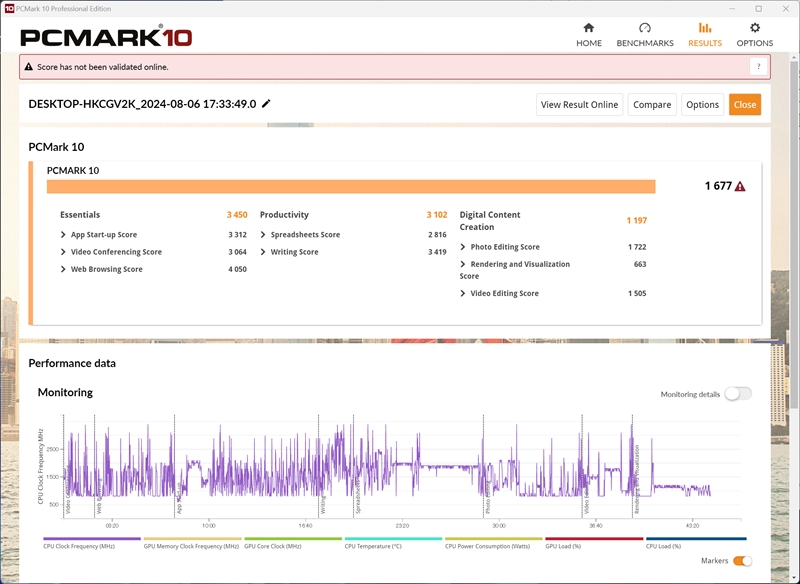Click the warning icon in validation banner
The image size is (800, 584).
point(29,67)
